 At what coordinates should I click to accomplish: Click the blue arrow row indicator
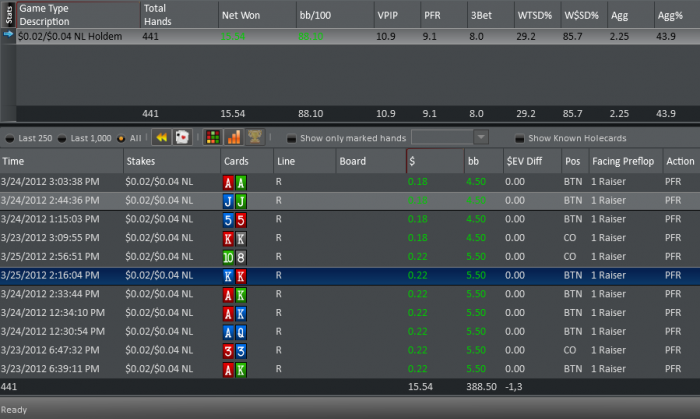pyautogui.click(x=8, y=34)
